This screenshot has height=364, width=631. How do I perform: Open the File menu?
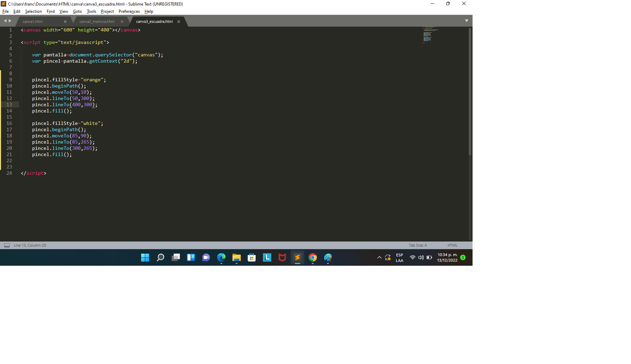[x=6, y=11]
